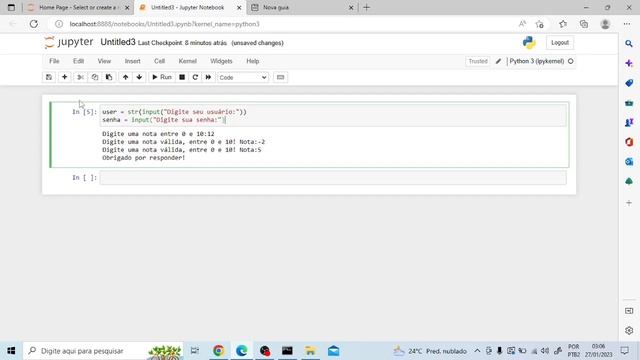Show hidden system tray icons
This screenshot has width=640, height=360.
477,351
